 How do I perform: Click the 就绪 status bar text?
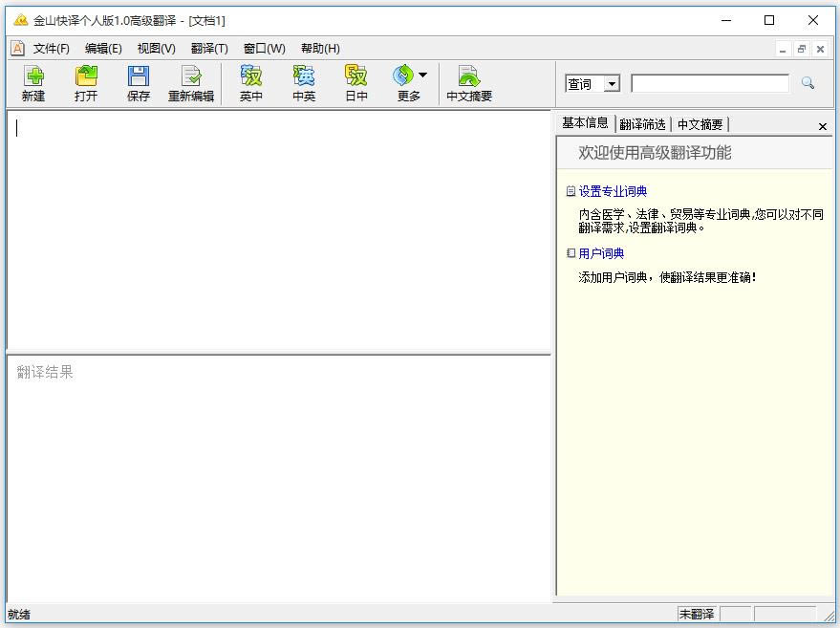[x=19, y=614]
